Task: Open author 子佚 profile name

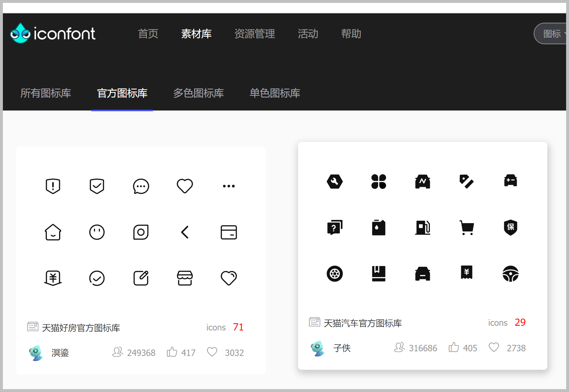Action: click(342, 348)
